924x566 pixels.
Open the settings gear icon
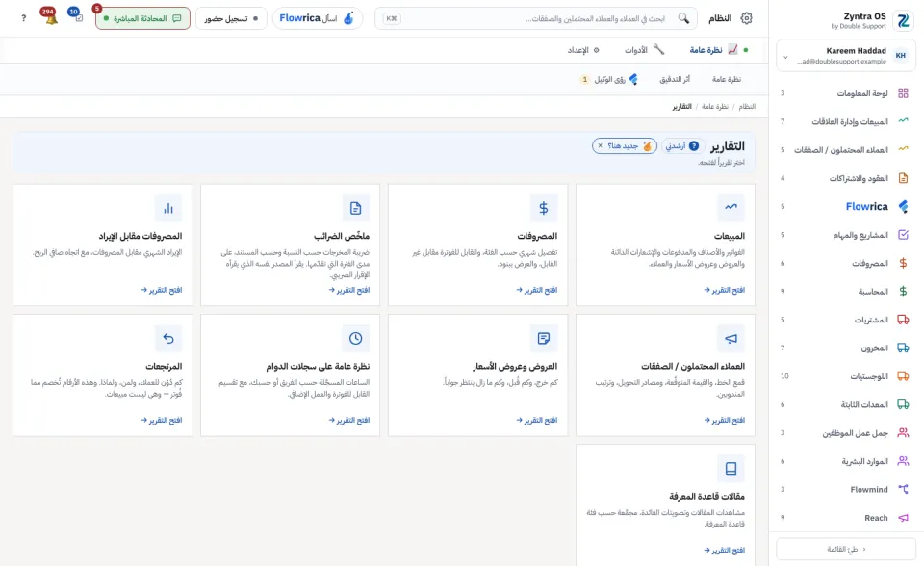pyautogui.click(x=746, y=18)
